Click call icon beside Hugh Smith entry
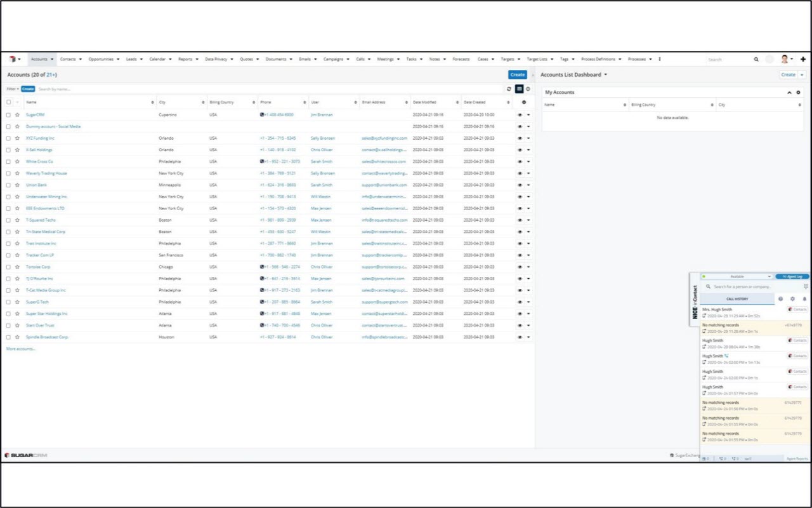Screen dimensions: 812x508 coord(726,356)
